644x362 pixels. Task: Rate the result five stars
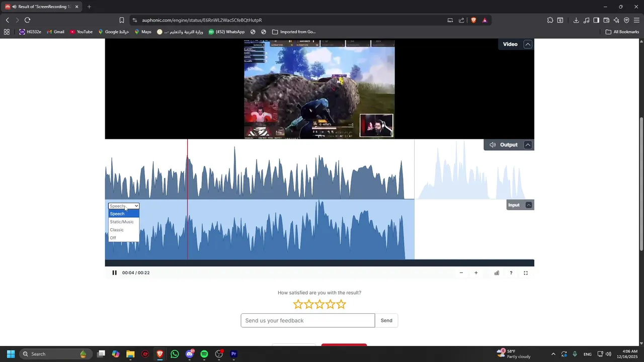[341, 304]
